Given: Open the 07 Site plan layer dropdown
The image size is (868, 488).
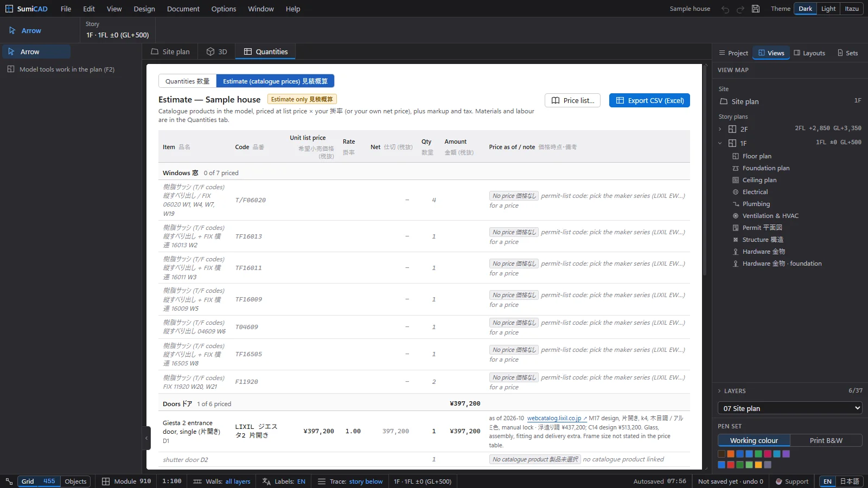Looking at the screenshot, I should point(790,408).
